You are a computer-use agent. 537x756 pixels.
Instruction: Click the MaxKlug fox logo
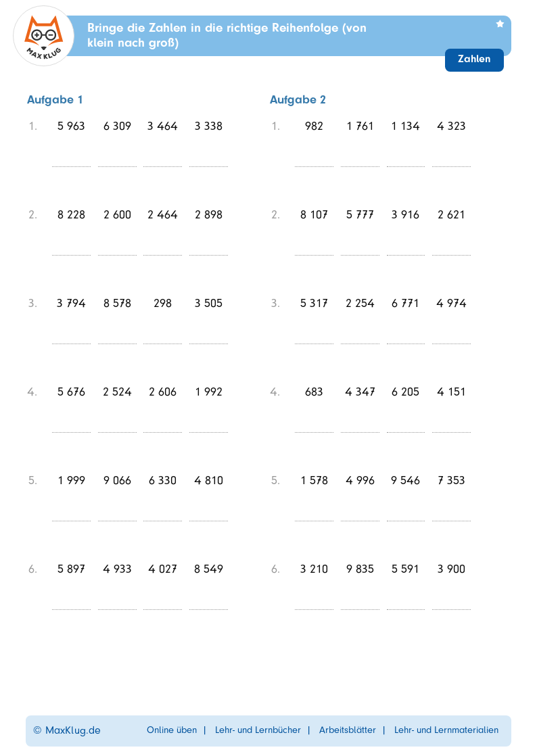pos(43,36)
